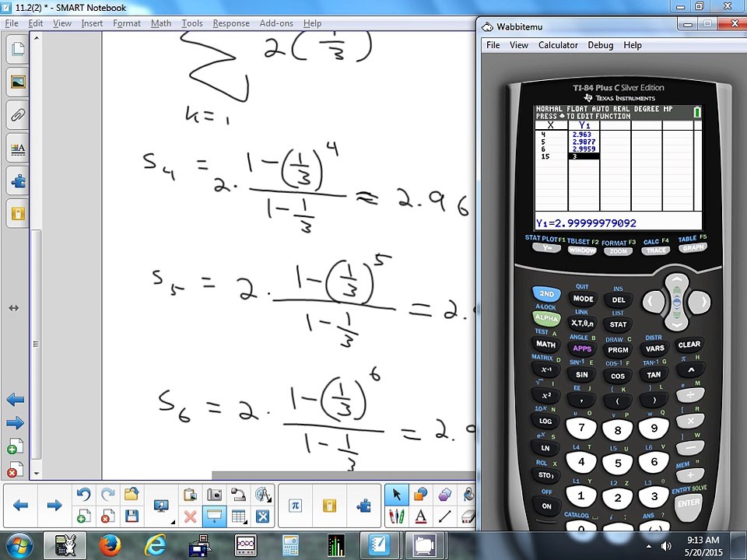Click the sidebar blue previous page arrow
Viewport: 747px width, 560px height.
click(x=16, y=400)
